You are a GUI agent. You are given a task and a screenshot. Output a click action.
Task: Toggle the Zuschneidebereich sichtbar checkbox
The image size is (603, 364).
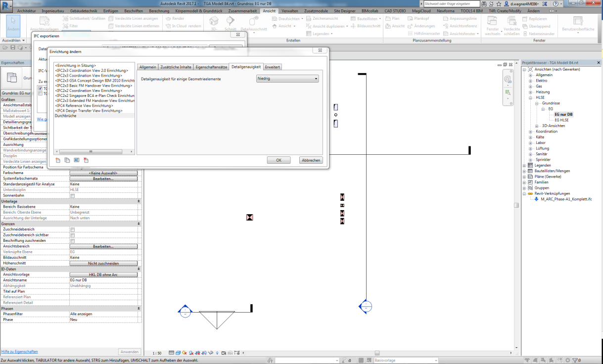[x=72, y=235]
